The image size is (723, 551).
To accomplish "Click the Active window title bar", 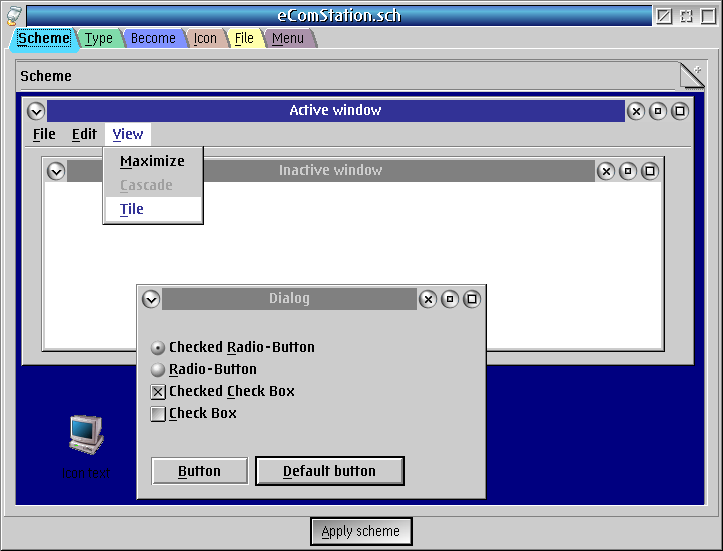I will point(336,111).
